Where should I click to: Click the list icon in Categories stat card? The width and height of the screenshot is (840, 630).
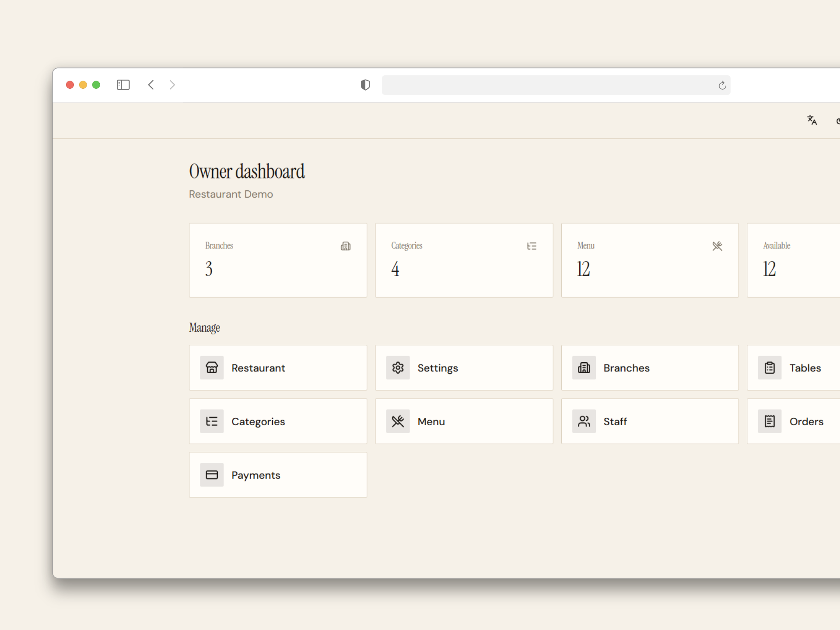coord(532,246)
